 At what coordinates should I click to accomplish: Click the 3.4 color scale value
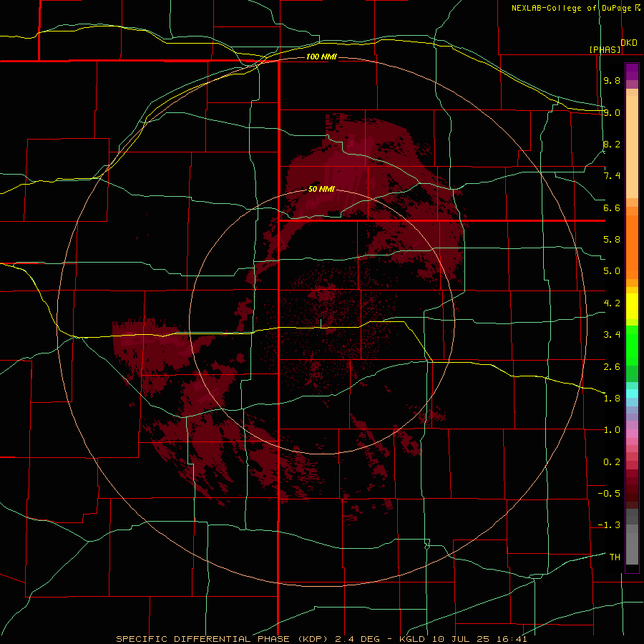point(612,335)
